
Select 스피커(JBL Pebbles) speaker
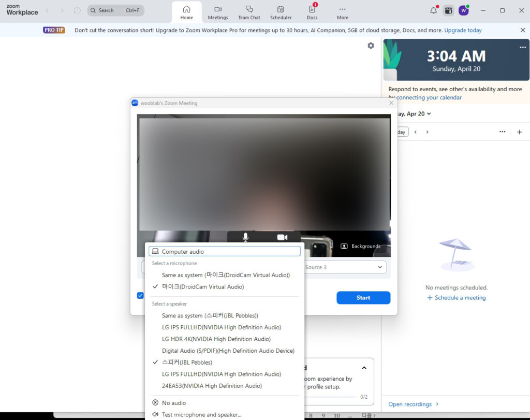coord(225,362)
